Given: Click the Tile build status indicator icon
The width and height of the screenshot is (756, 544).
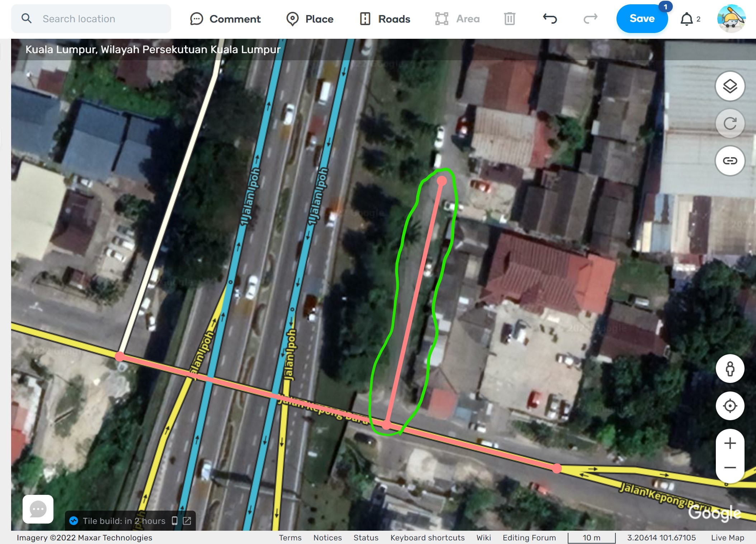Looking at the screenshot, I should tap(74, 521).
